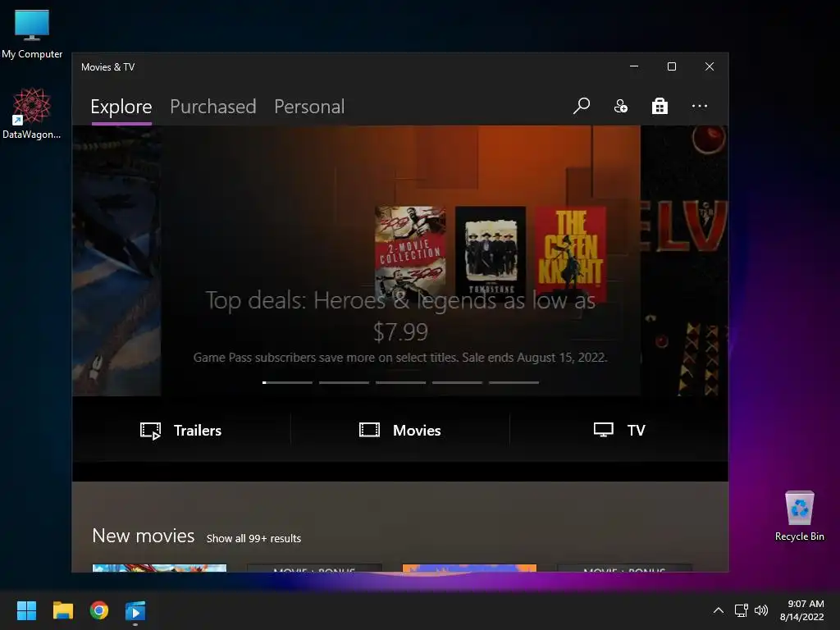The height and width of the screenshot is (630, 840).
Task: Open the account sign-in icon
Action: tap(620, 106)
